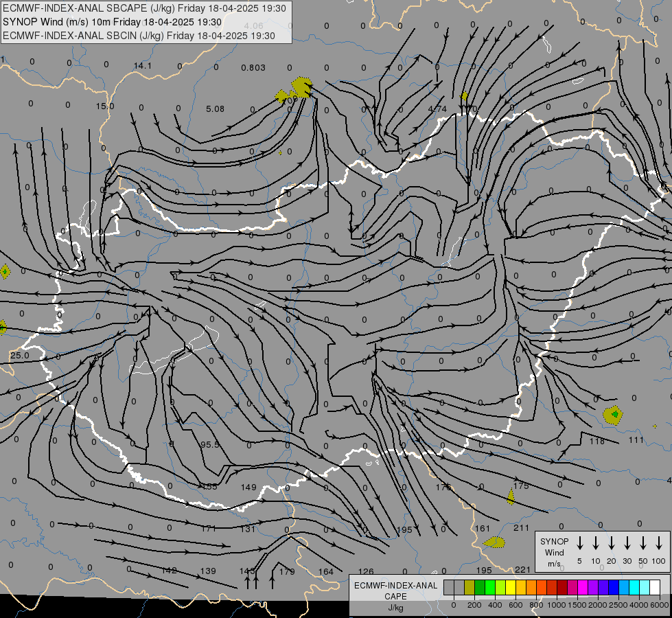Screen dimensions: 672x618
Task: Pick the white swatch in CAPE legend
Action: (x=655, y=588)
